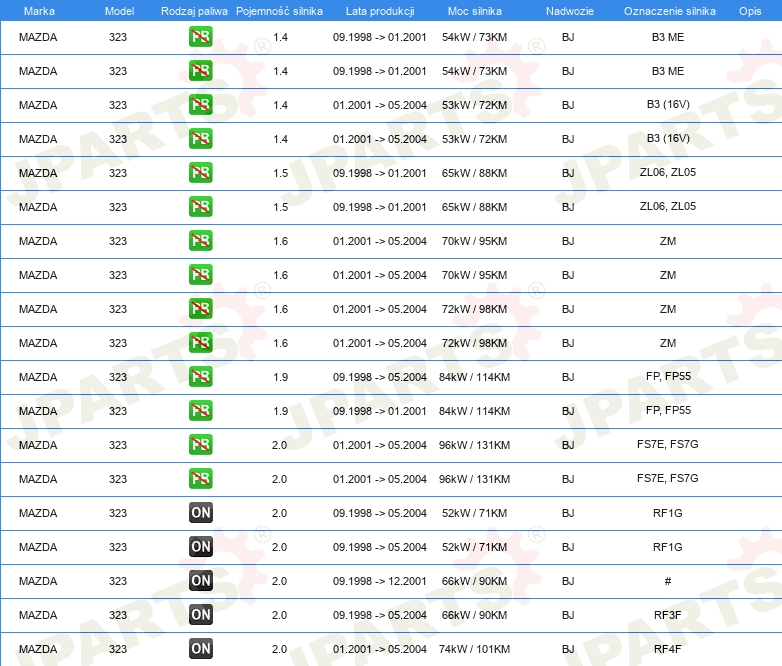Image resolution: width=782 pixels, height=666 pixels.
Task: Select model 323 in the # engine row
Action: (x=118, y=581)
